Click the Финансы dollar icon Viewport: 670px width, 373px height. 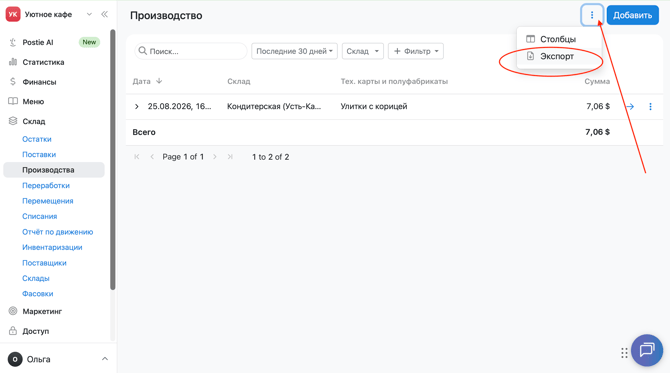tap(13, 82)
